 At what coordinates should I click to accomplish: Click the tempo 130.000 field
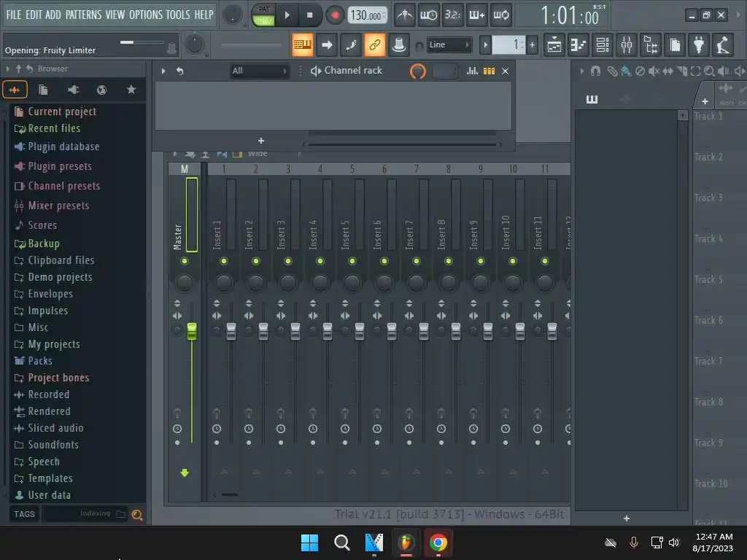tap(368, 15)
